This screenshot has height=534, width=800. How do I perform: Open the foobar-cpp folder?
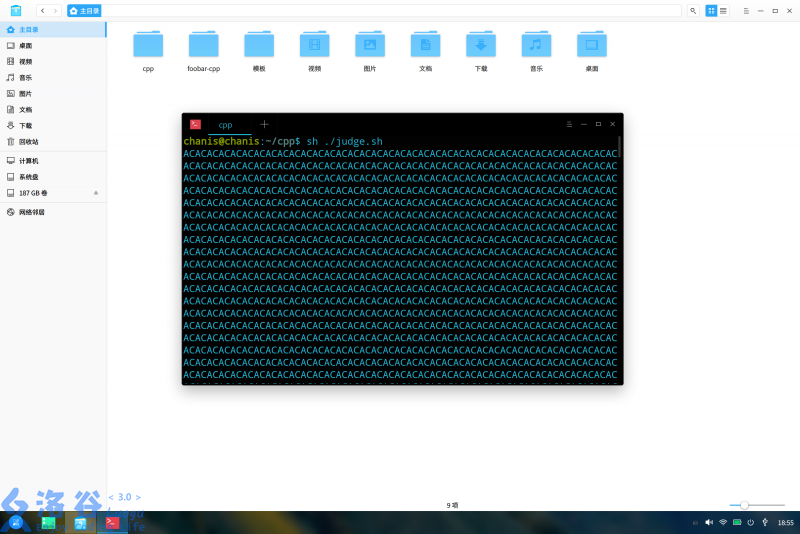tap(203, 45)
